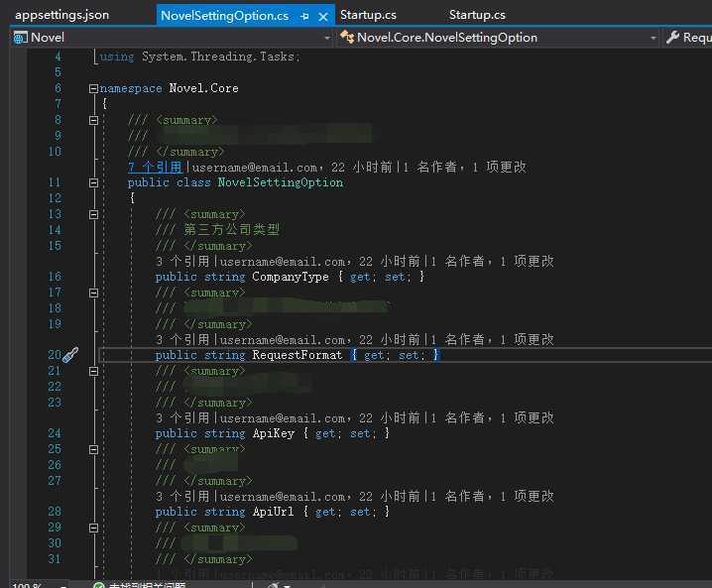Collapse the summary comment on line 8
Image resolution: width=712 pixels, height=588 pixels.
(x=93, y=120)
